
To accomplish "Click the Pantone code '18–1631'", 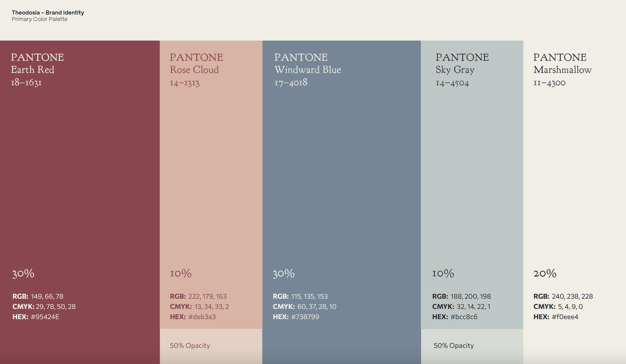I will tap(26, 82).
